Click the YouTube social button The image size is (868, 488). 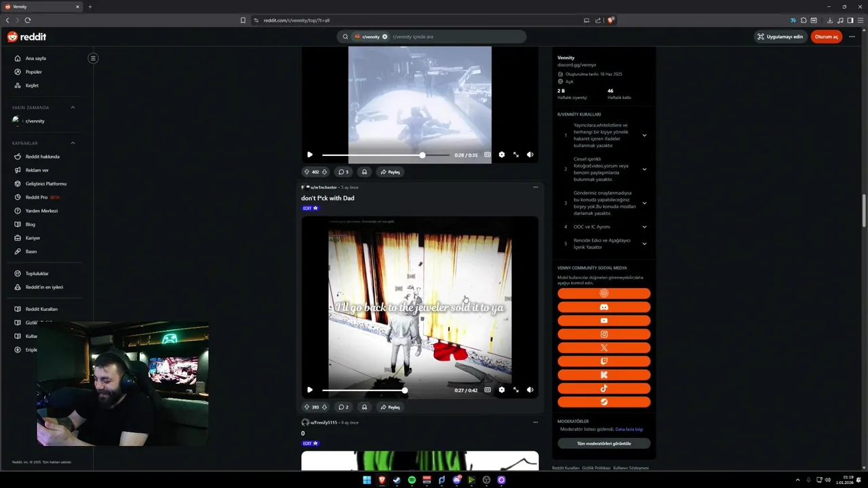(604, 321)
